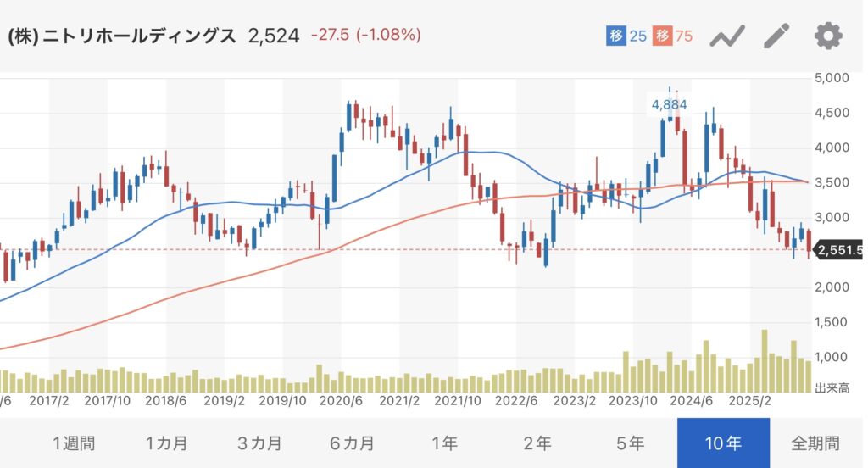The image size is (868, 468).
Task: Show the 全期間 full history
Action: coord(816,443)
